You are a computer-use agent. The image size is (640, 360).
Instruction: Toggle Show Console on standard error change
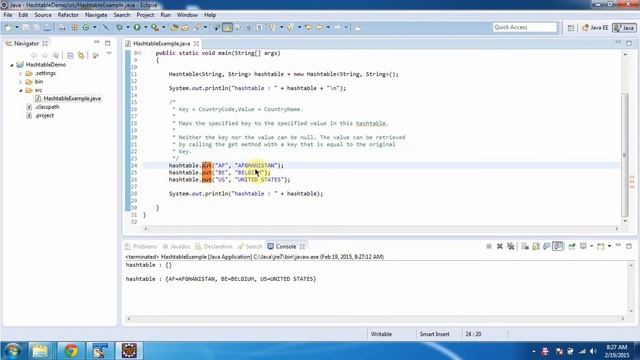[558, 246]
